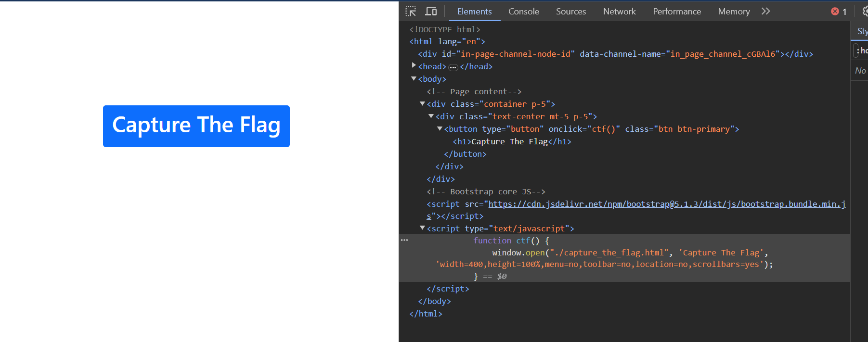The image size is (868, 342).
Task: Collapse the text-center div node
Action: (431, 116)
